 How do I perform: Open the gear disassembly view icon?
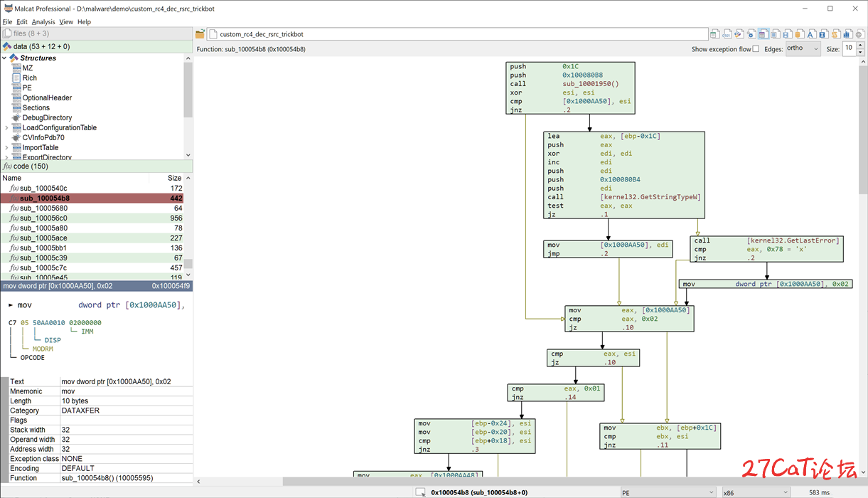[x=751, y=34]
